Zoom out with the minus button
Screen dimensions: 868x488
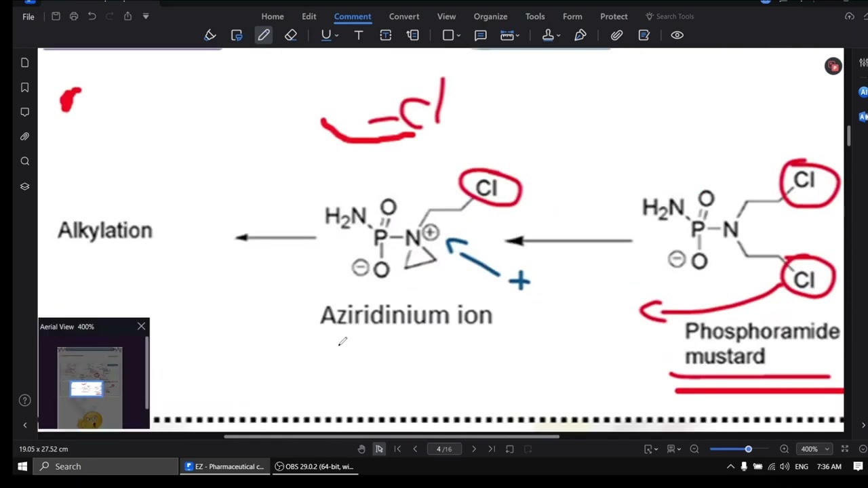tap(694, 449)
